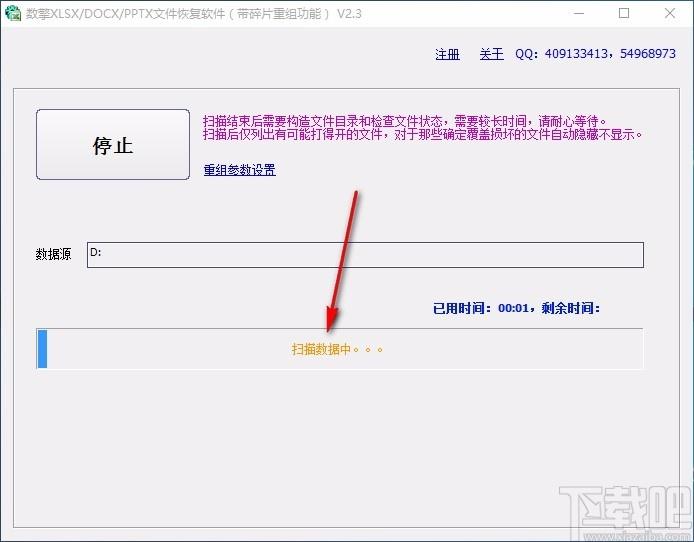Click the purple hint line starting 扫描后仅列出
Screen dimensions: 694x542
coord(423,134)
